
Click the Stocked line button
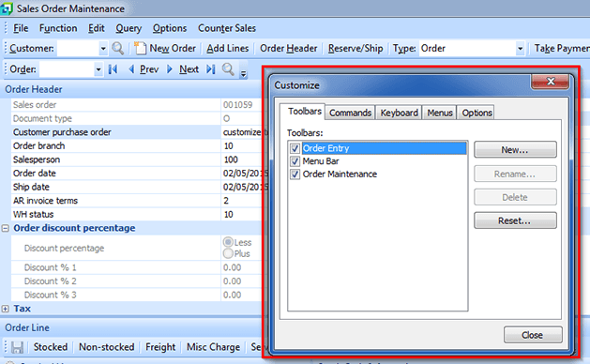click(x=51, y=347)
